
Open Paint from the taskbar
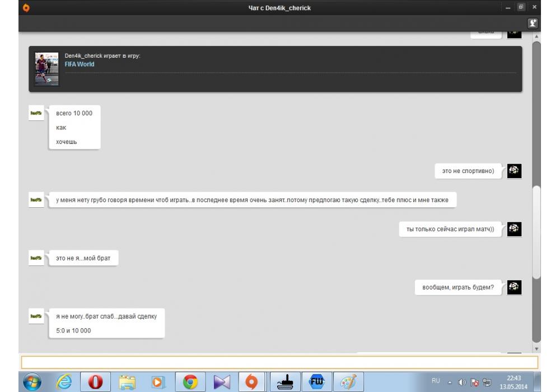(348, 382)
